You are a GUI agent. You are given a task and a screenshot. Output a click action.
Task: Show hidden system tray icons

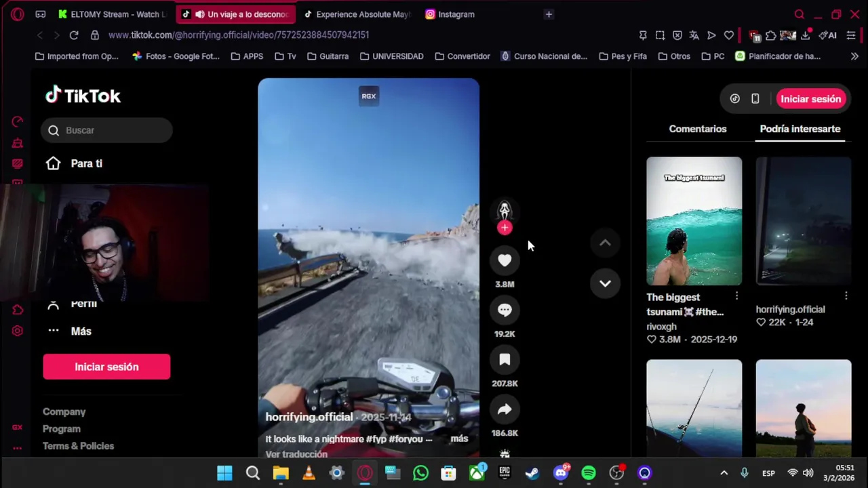coord(724,473)
